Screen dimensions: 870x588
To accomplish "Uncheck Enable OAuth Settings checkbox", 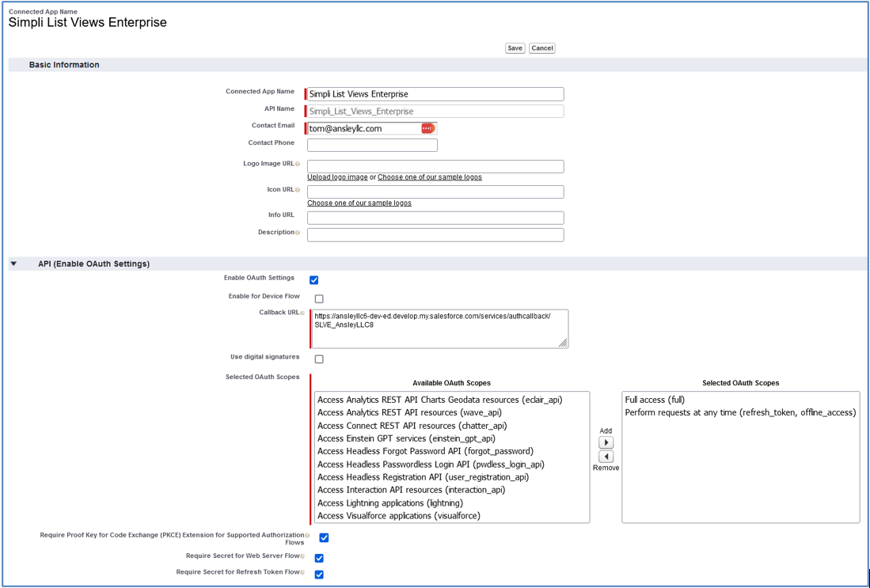I will tap(314, 280).
